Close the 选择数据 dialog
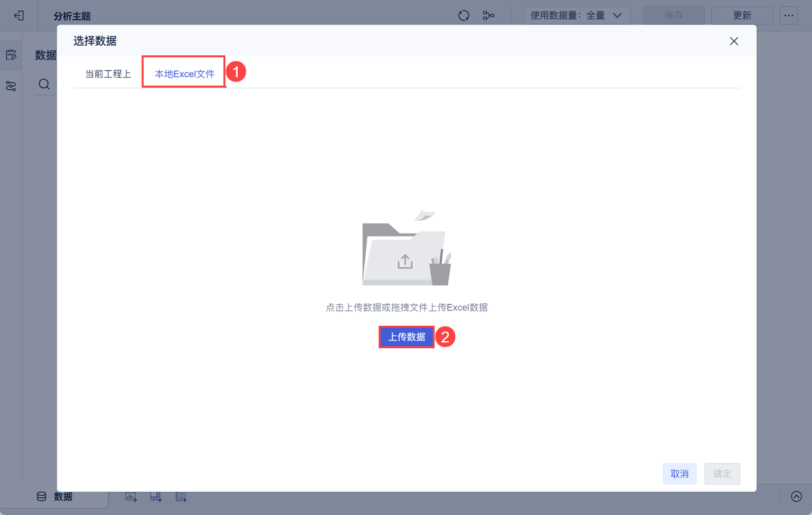The image size is (812, 515). click(733, 41)
